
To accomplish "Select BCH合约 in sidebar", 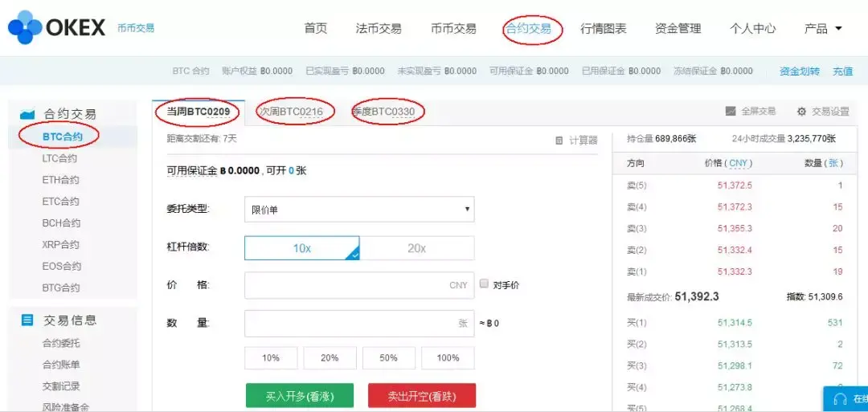I will tap(61, 223).
